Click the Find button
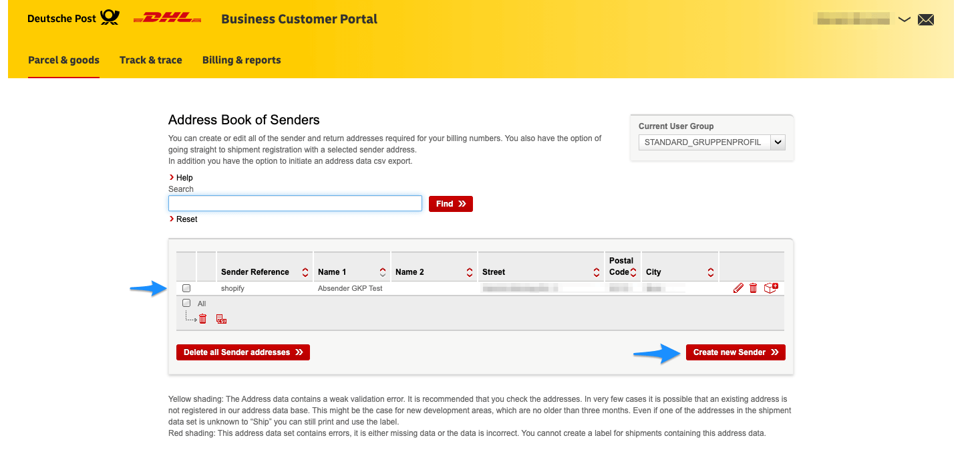 (451, 204)
